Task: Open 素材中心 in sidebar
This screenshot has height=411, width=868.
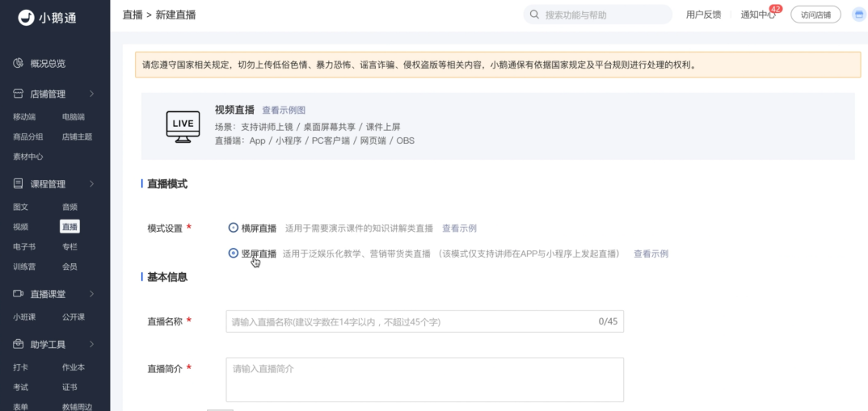Action: pyautogui.click(x=28, y=157)
